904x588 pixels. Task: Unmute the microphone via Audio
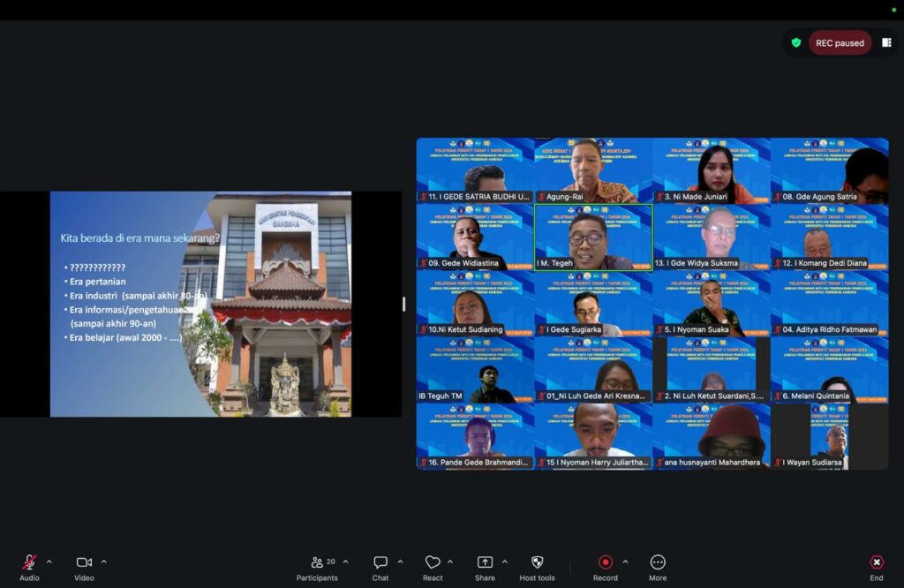(x=29, y=567)
